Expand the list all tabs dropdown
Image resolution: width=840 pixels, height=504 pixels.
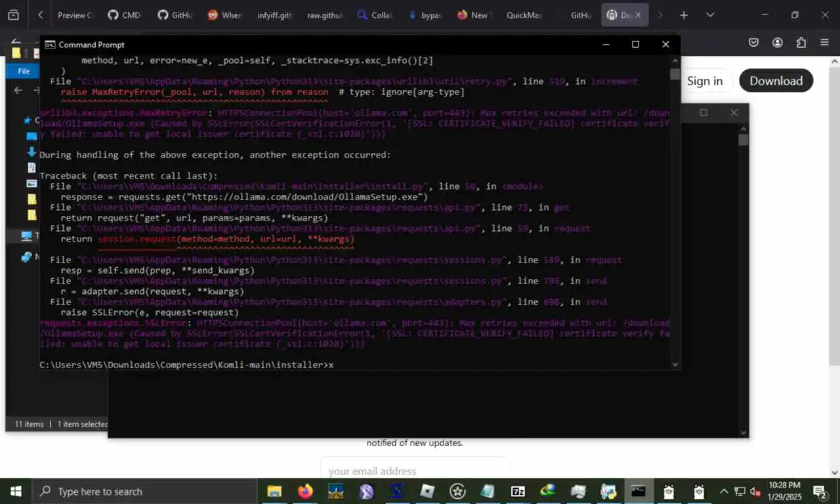tap(710, 14)
